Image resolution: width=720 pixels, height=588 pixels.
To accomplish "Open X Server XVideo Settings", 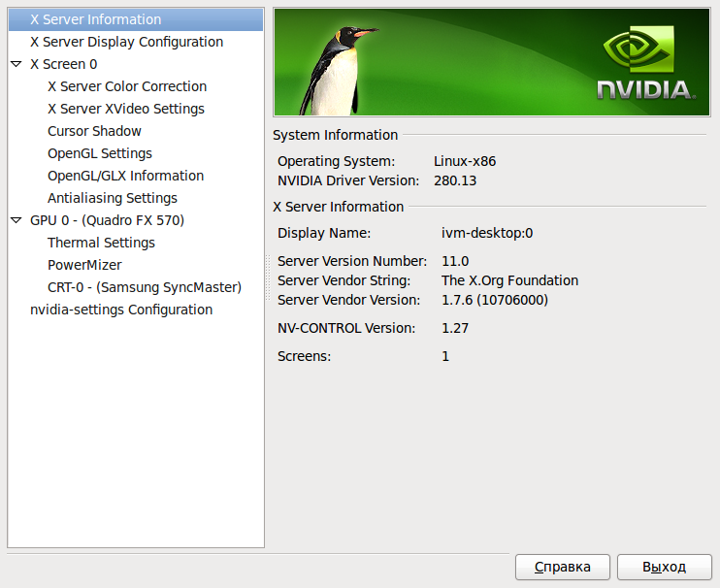I will (125, 109).
